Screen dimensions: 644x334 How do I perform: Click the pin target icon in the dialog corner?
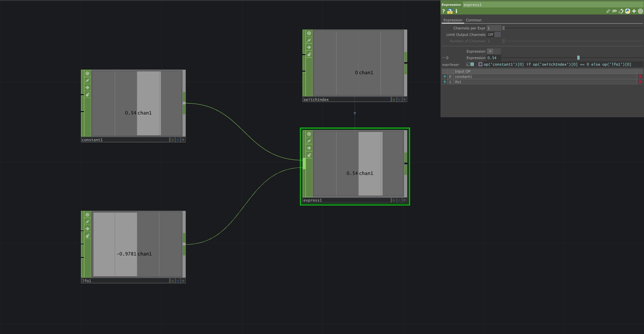(x=640, y=11)
